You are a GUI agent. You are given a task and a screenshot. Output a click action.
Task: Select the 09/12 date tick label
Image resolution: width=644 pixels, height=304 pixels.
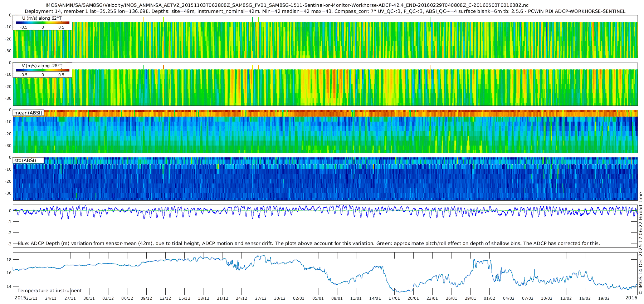point(146,298)
